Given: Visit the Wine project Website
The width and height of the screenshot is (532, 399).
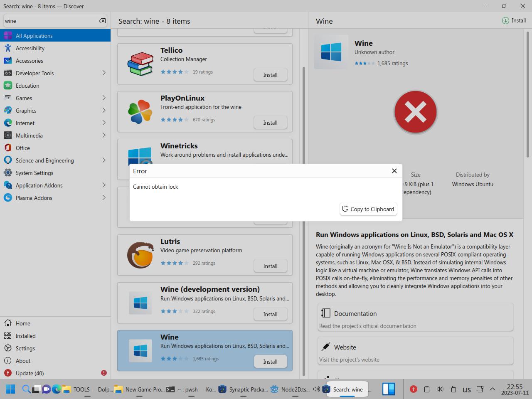Looking at the screenshot, I should pos(416,351).
